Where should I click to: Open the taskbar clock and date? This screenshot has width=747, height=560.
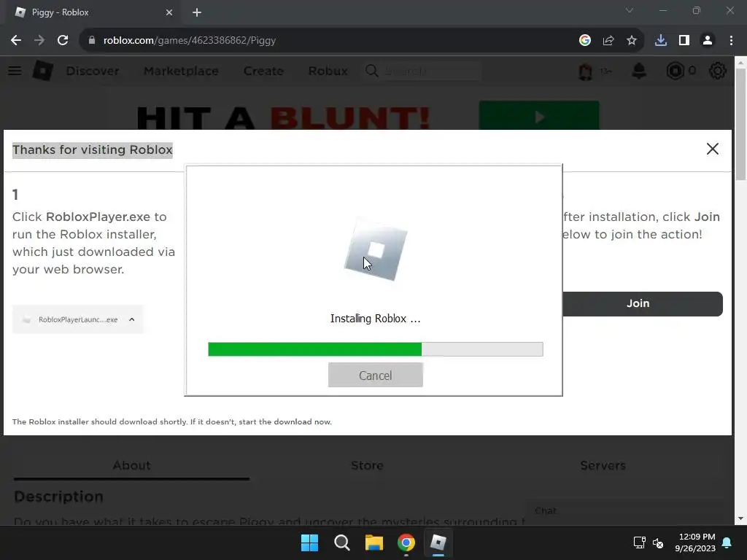[694, 542]
